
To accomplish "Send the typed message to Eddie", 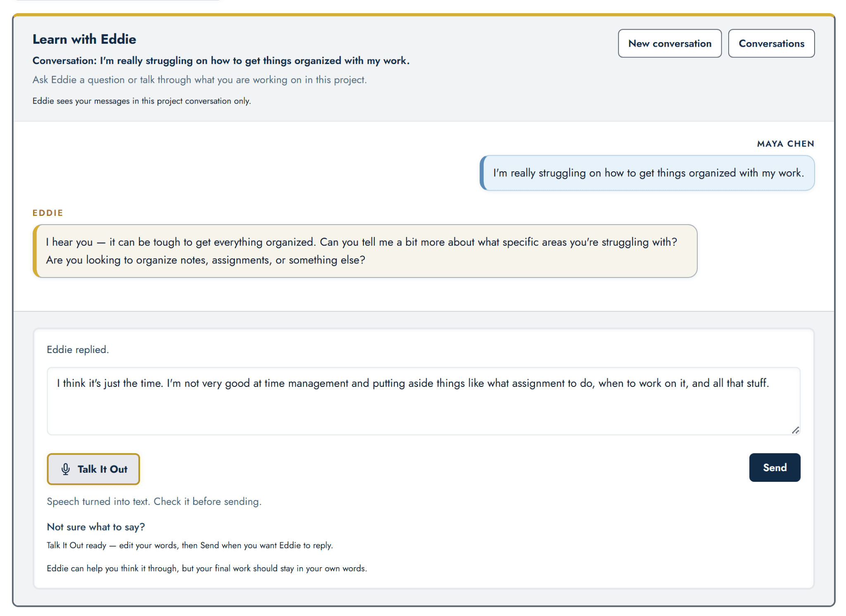I will click(774, 467).
